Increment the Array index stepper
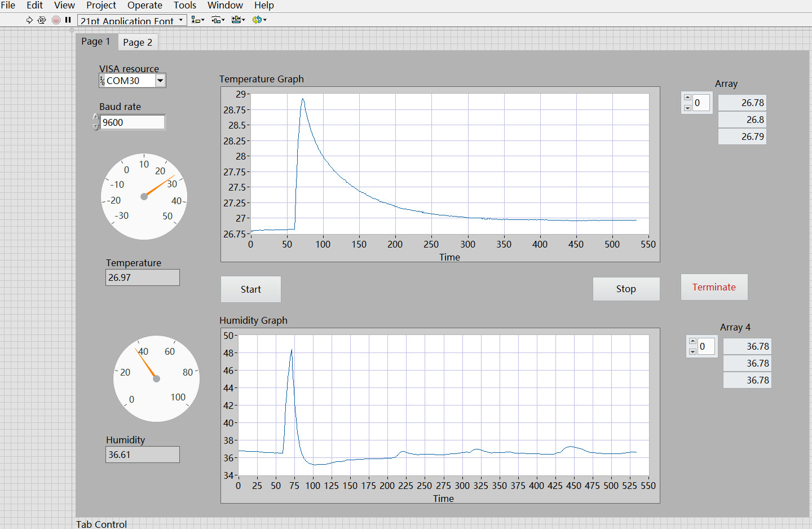812x529 pixels. tap(687, 98)
